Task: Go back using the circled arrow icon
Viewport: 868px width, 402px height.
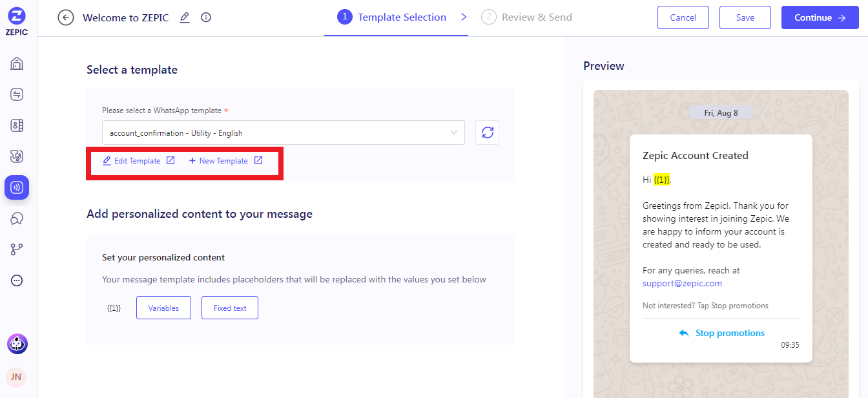Action: (x=66, y=17)
